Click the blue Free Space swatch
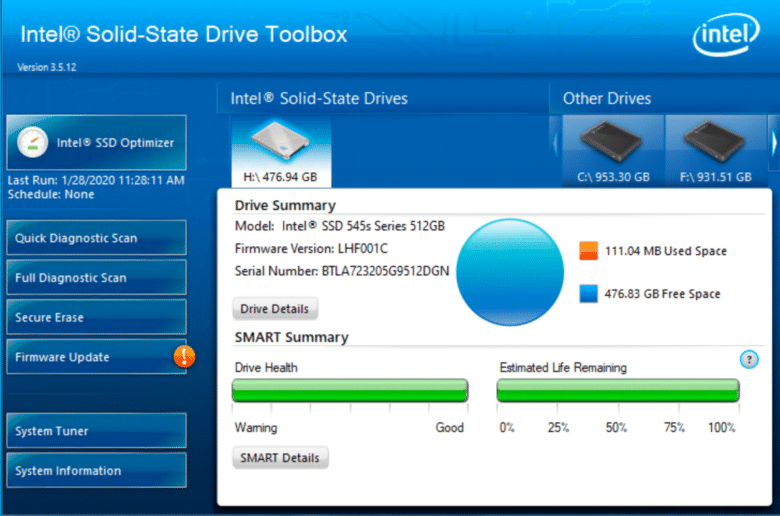The image size is (780, 516). (x=588, y=294)
